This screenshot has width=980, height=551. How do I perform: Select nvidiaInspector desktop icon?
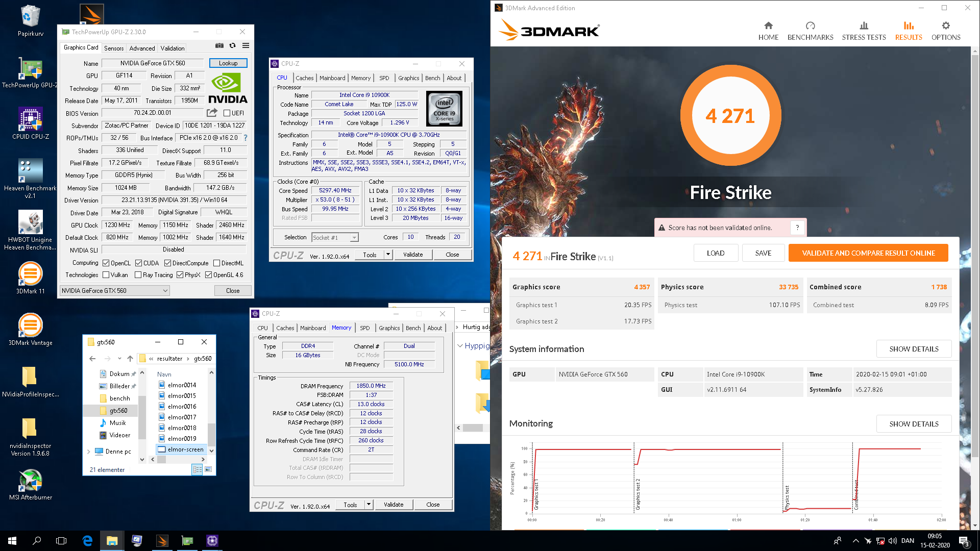coord(30,437)
